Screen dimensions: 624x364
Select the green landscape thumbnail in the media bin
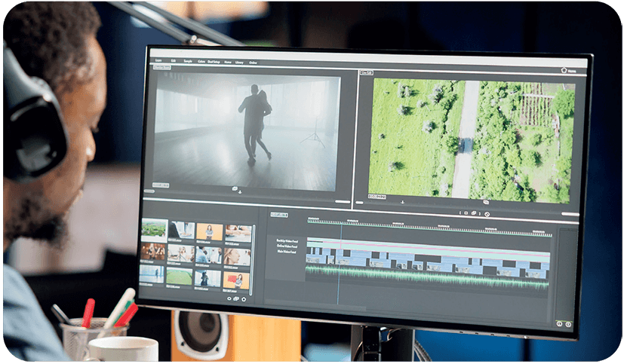click(x=153, y=230)
